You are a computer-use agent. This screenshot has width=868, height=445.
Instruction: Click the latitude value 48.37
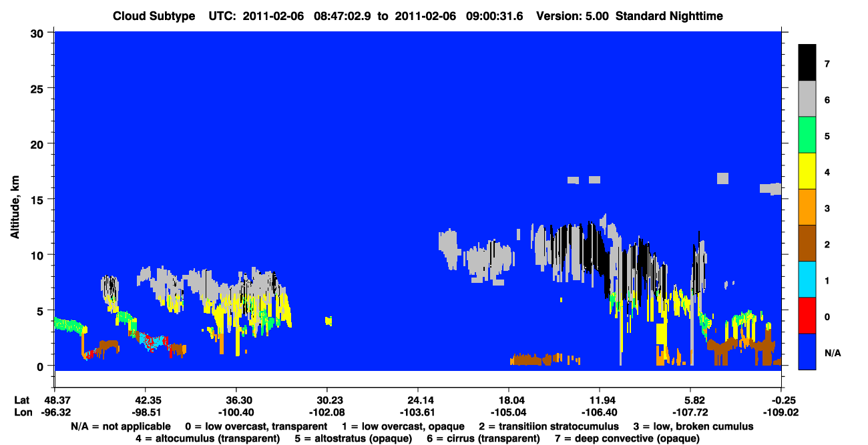click(54, 400)
